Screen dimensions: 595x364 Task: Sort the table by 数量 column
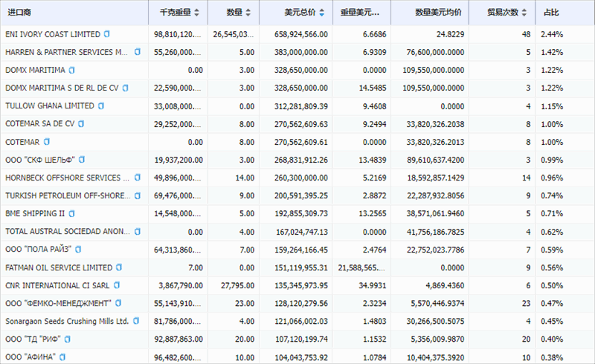(x=248, y=13)
